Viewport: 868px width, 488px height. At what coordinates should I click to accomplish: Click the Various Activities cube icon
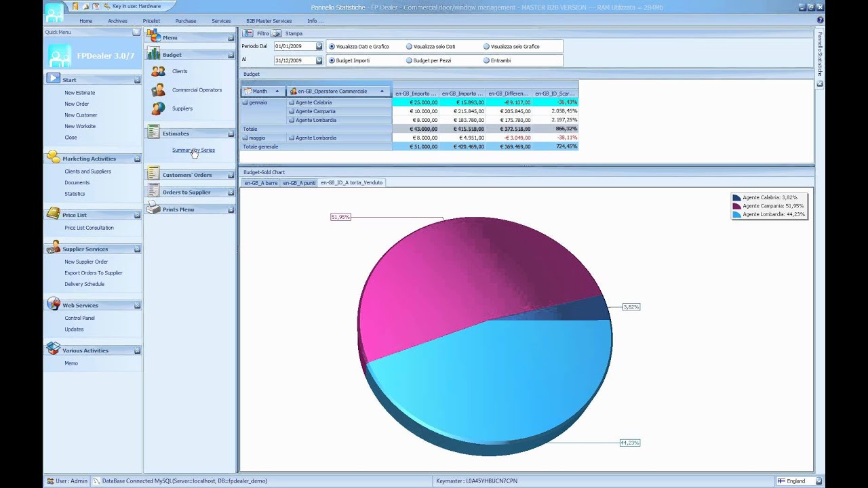[53, 349]
